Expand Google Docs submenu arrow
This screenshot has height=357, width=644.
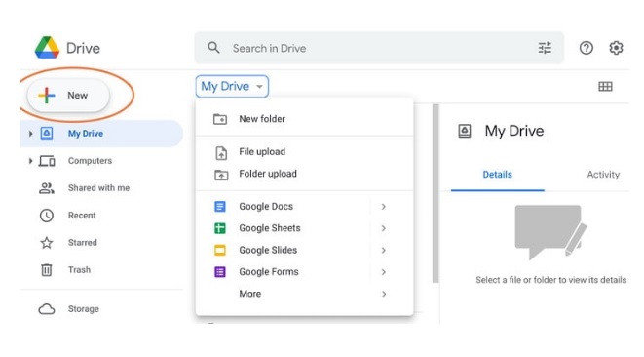click(x=383, y=206)
